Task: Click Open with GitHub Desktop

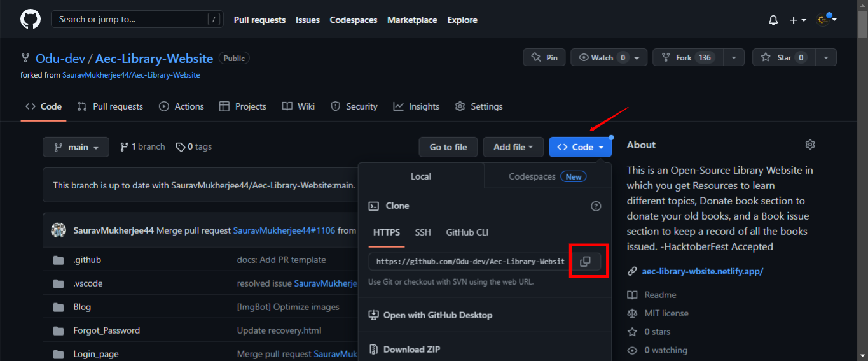Action: 431,315
